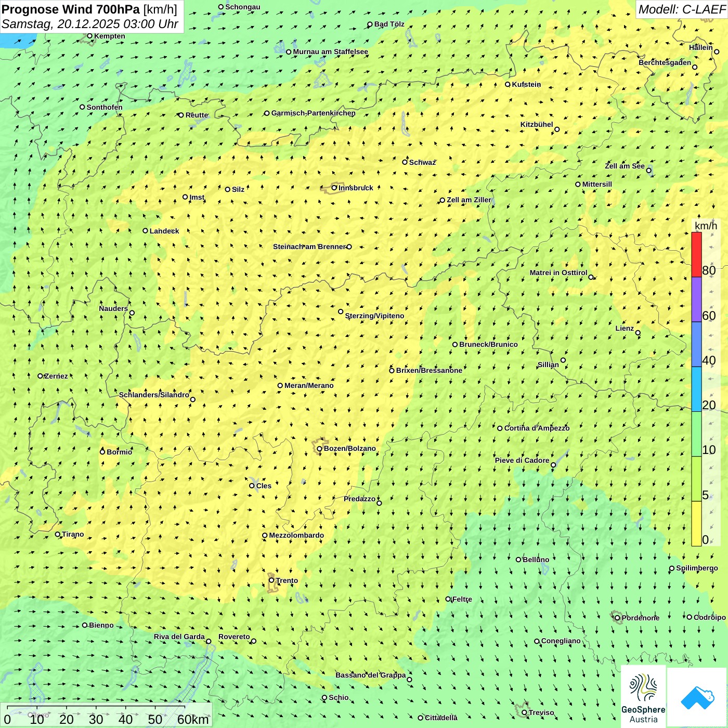Click the Bassano del Grappa label

[x=370, y=675]
